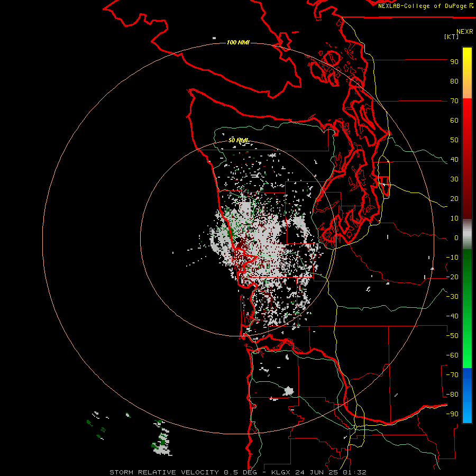Click the 50 value on the velocity scale

(454, 140)
